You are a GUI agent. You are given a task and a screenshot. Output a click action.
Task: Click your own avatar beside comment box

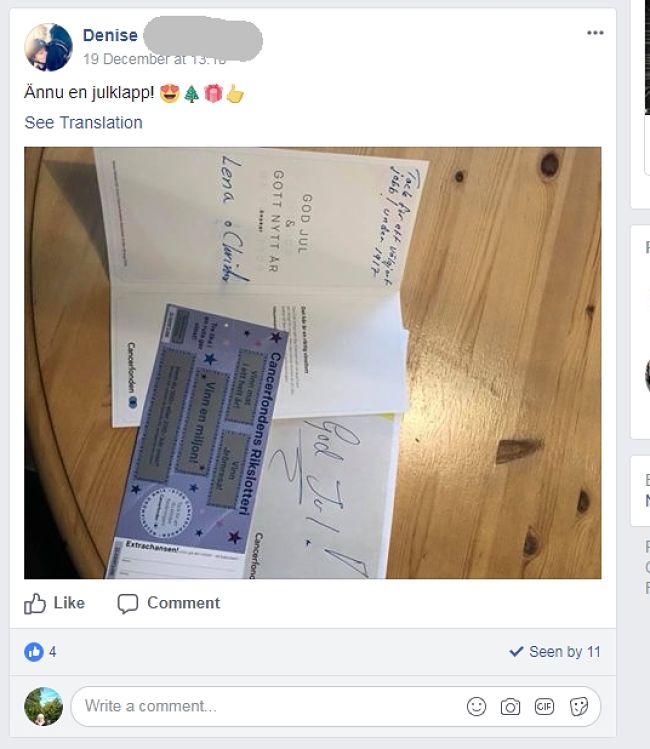[x=43, y=706]
